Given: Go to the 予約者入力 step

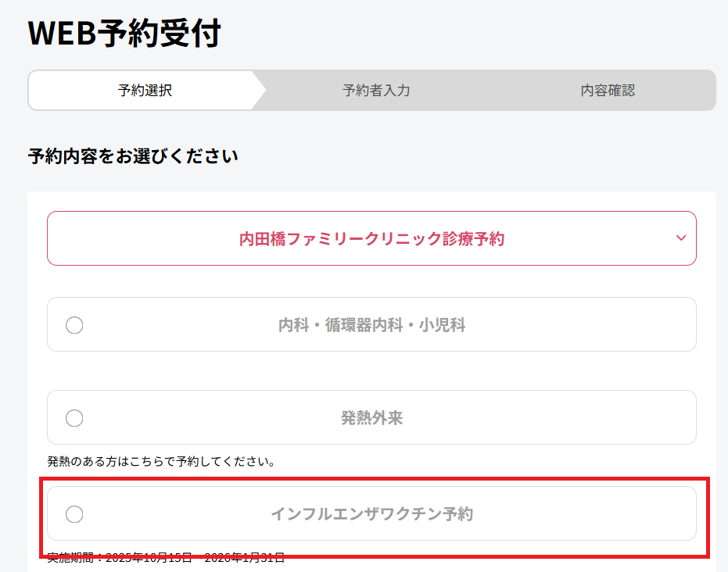Looking at the screenshot, I should point(376,91).
